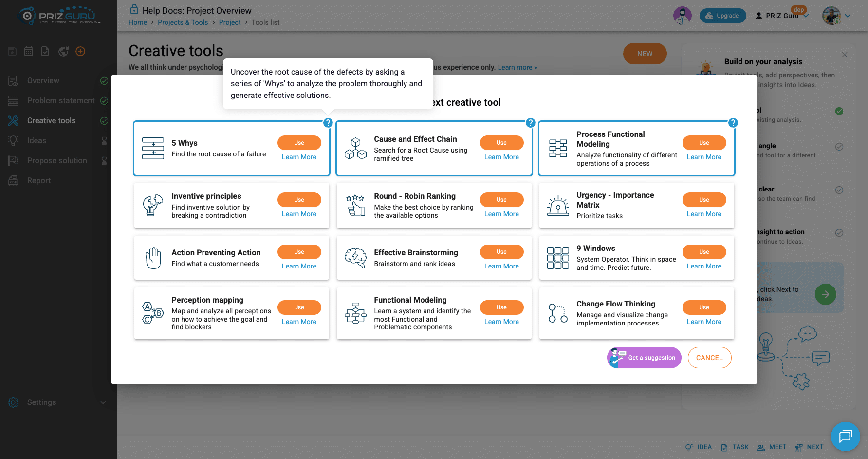The width and height of the screenshot is (868, 459).
Task: Click the Inventive principles lightbulb icon
Action: tap(153, 205)
